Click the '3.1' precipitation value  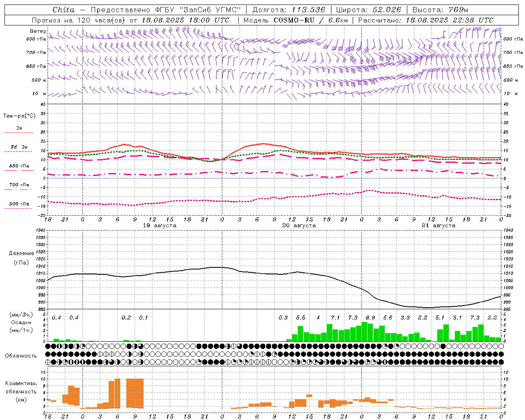click(x=457, y=318)
